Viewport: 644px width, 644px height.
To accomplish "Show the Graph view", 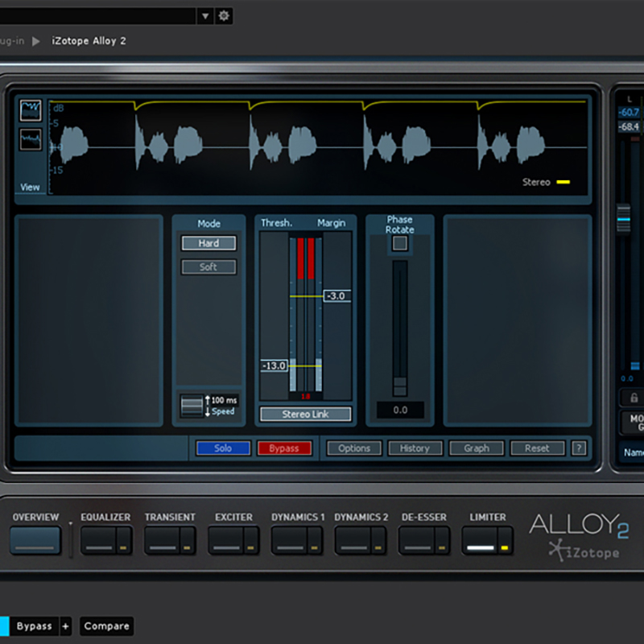I will tap(477, 448).
